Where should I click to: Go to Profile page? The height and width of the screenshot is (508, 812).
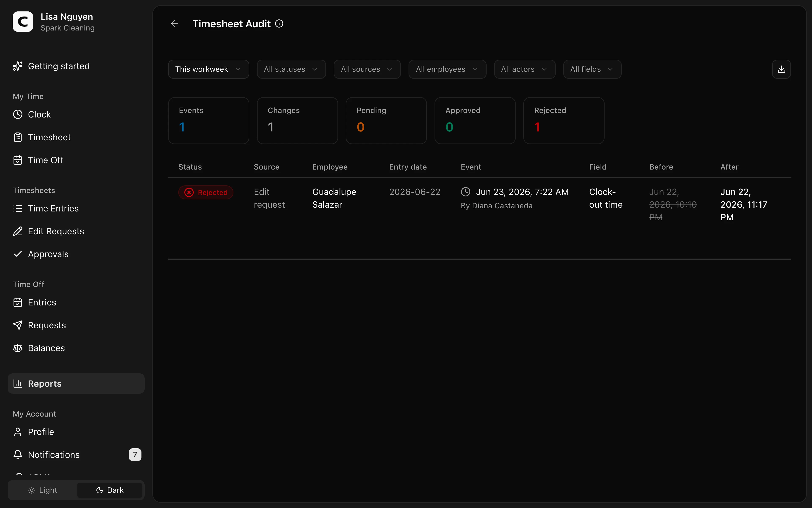(76, 432)
